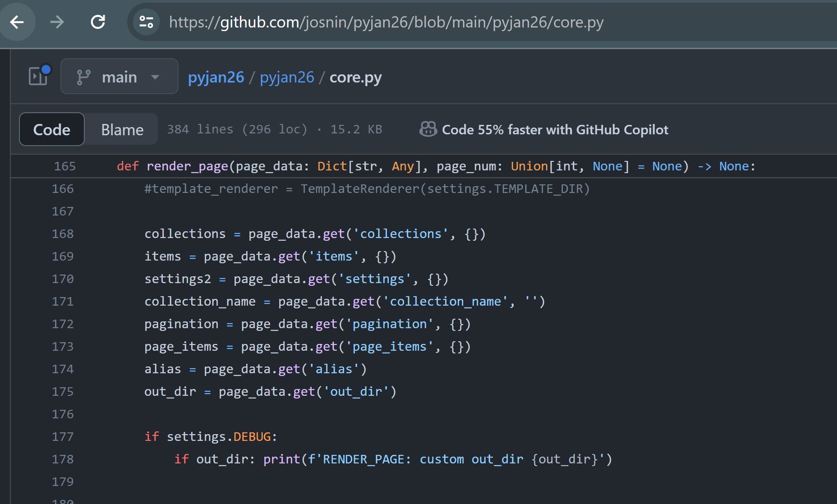The width and height of the screenshot is (837, 504).
Task: Click the GitHub Copilot promo link
Action: (555, 129)
